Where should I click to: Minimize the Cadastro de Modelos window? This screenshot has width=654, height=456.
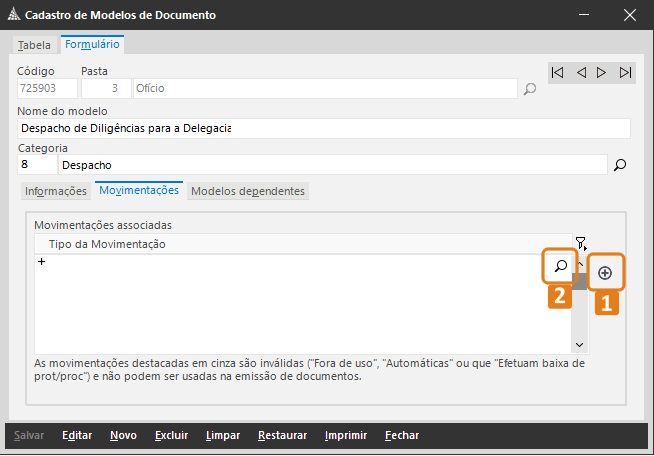584,15
